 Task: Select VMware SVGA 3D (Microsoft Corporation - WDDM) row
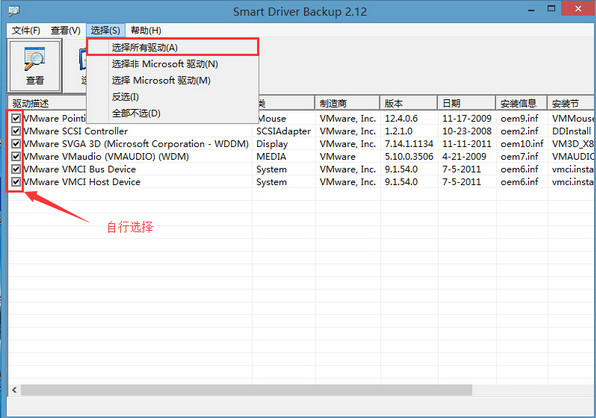click(136, 144)
